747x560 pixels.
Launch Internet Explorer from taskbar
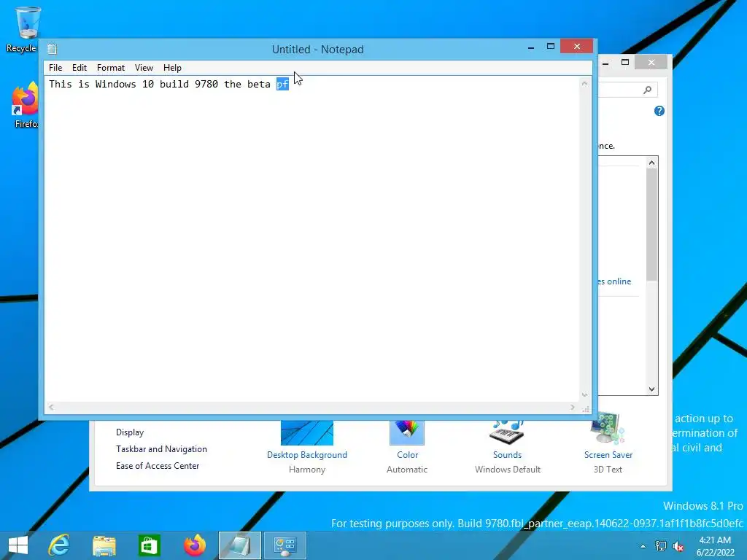point(59,545)
